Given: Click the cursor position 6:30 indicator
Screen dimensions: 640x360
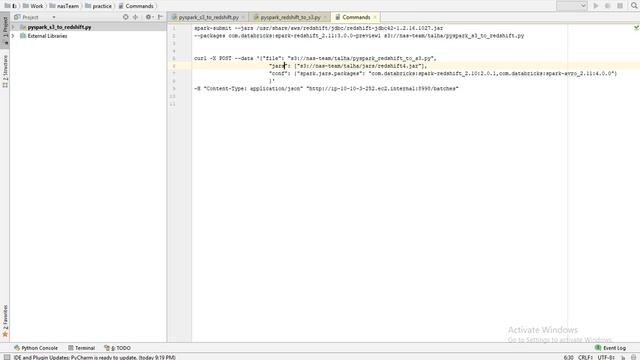Looking at the screenshot, I should pos(568,357).
